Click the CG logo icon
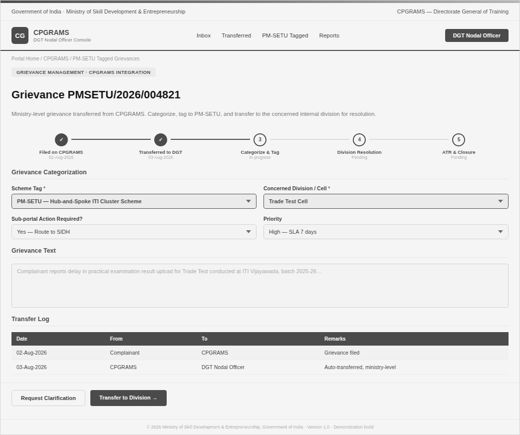Screen dimensions: 520x435 20,35
